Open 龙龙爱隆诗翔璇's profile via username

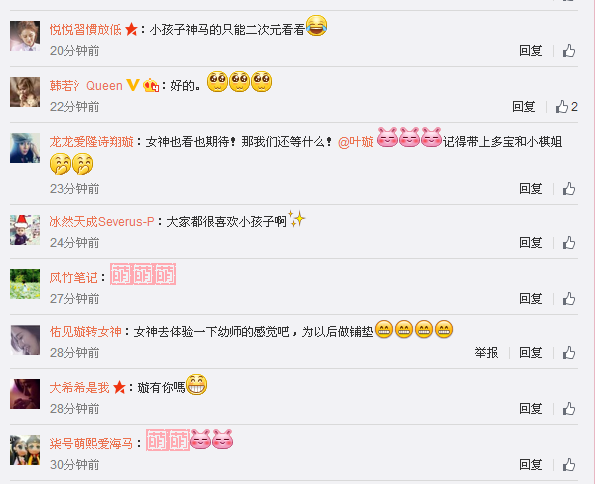pos(91,142)
